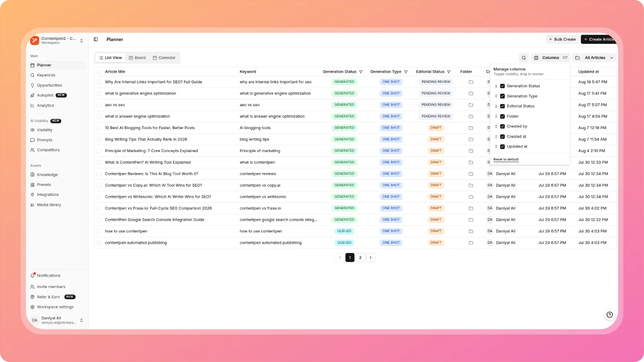This screenshot has width=644, height=362.
Task: Click the Keywords magnifier icon in sidebar
Action: pos(33,75)
